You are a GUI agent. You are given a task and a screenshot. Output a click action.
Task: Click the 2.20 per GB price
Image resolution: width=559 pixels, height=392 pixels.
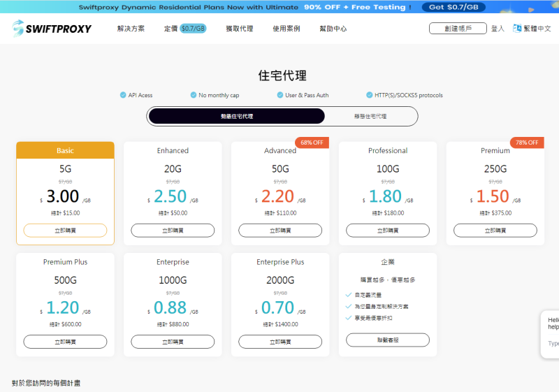277,196
